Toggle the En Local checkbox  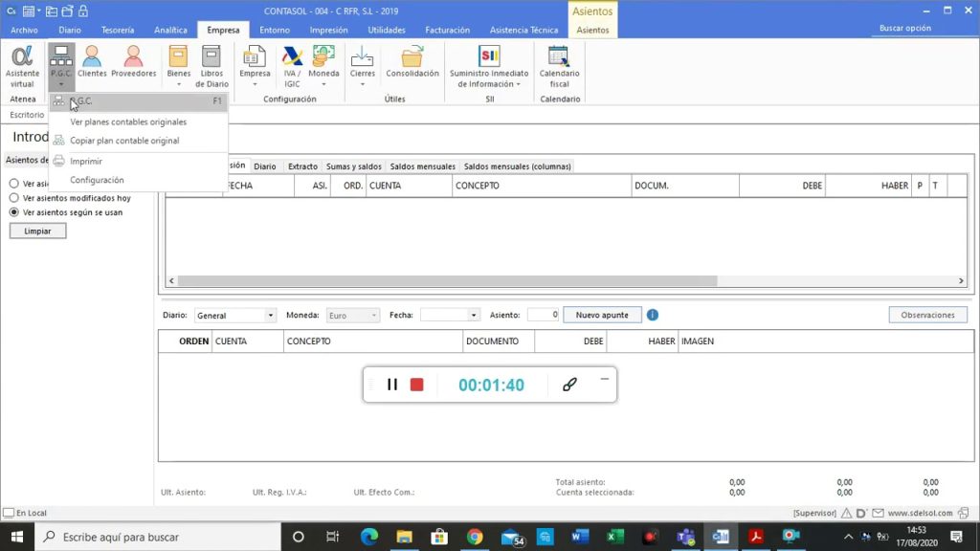(8, 513)
